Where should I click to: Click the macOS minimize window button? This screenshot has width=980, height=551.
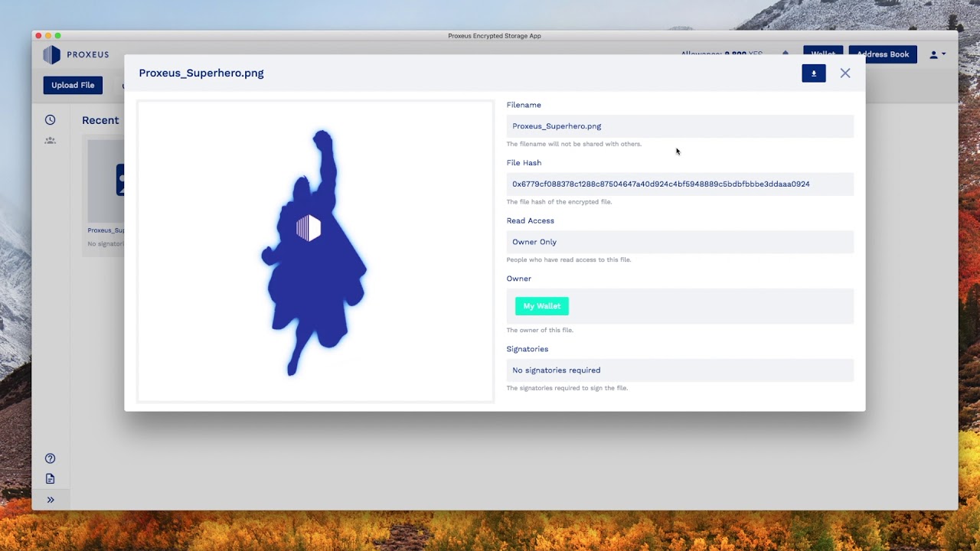point(47,36)
